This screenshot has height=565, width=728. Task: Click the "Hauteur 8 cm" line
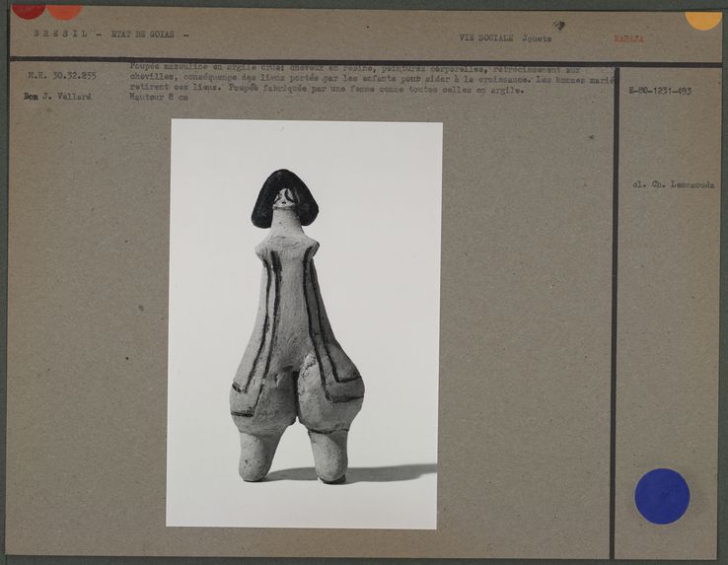157,96
